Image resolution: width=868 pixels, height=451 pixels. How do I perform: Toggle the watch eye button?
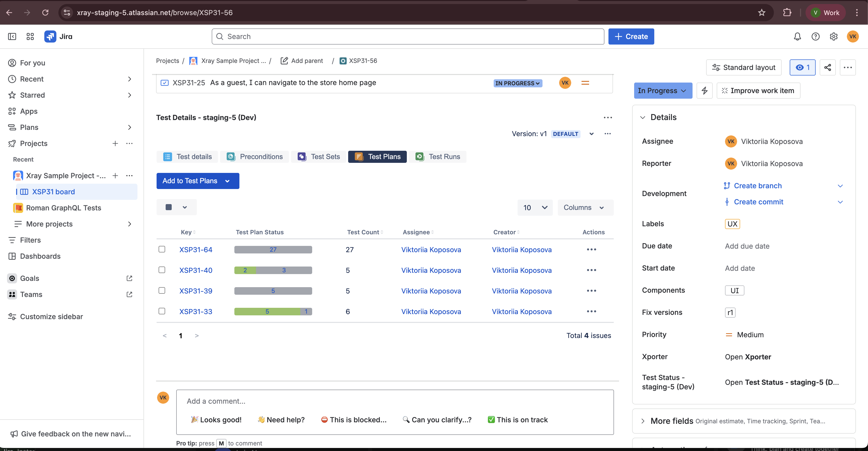[x=802, y=67]
